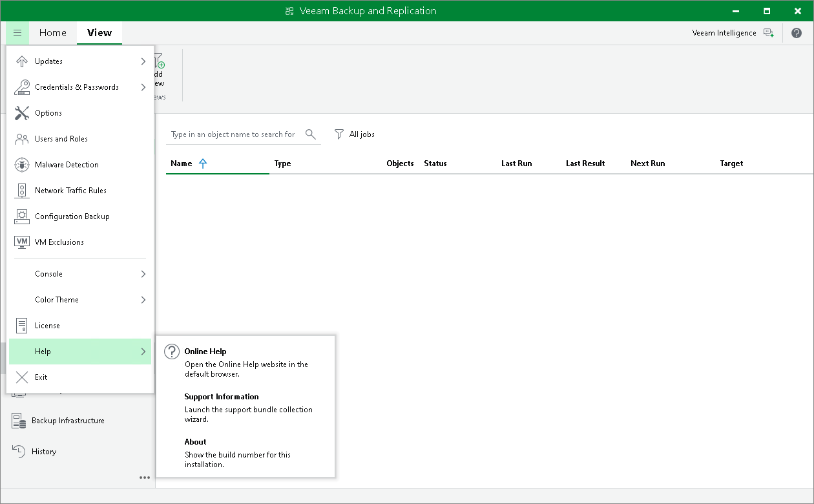
Task: Click the Exit X icon
Action: 22,377
